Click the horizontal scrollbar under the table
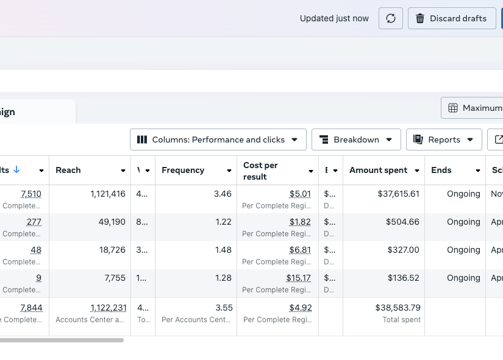The height and width of the screenshot is (360, 503). 62,340
